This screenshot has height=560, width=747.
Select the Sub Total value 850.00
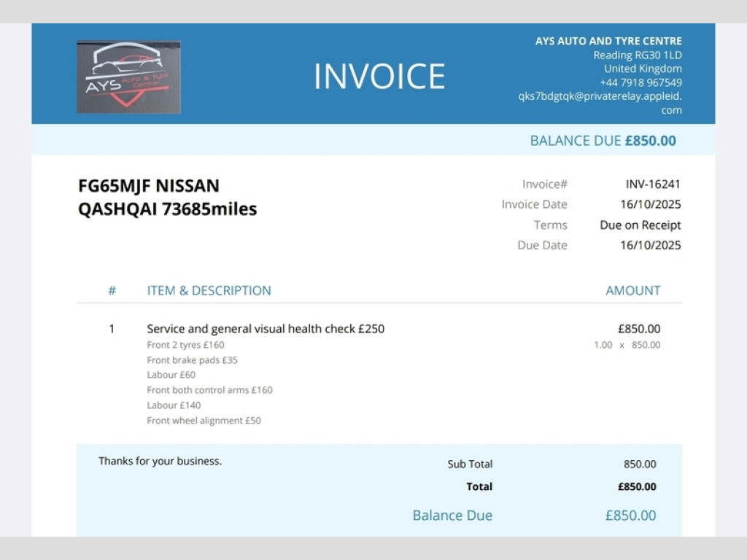[x=639, y=464]
